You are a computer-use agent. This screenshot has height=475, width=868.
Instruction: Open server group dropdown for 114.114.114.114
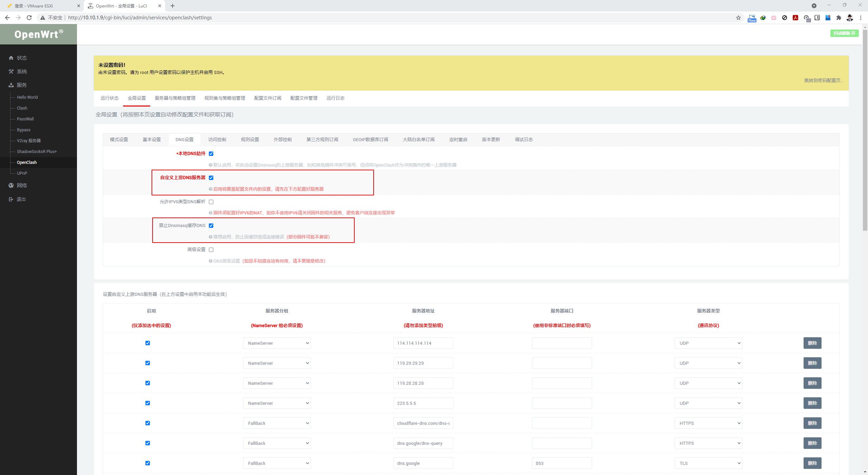click(x=277, y=343)
